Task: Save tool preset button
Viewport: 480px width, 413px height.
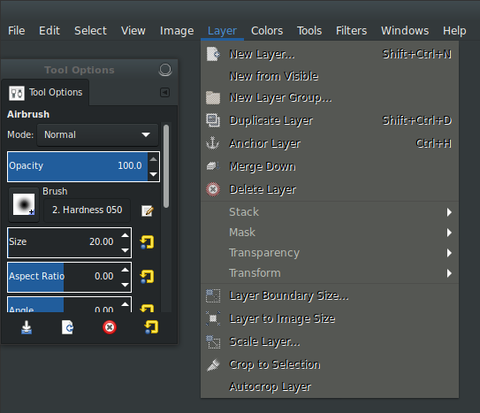Action: [27, 327]
